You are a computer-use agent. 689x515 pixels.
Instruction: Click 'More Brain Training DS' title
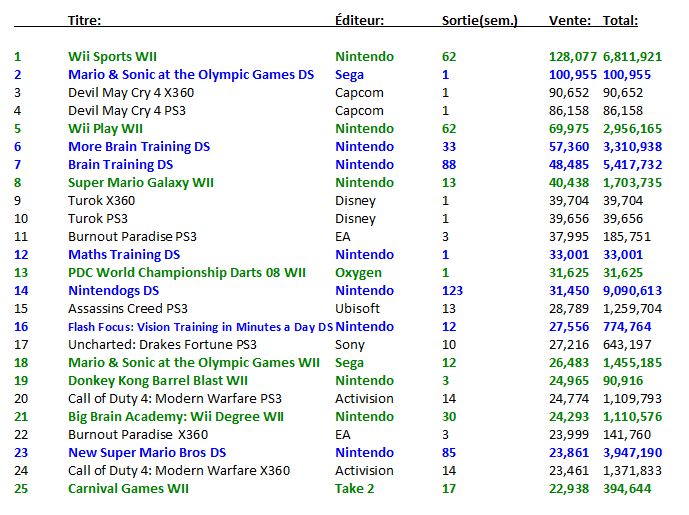139,147
